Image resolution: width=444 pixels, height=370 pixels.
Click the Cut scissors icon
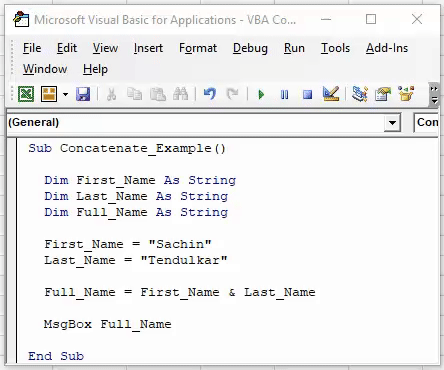pyautogui.click(x=111, y=94)
